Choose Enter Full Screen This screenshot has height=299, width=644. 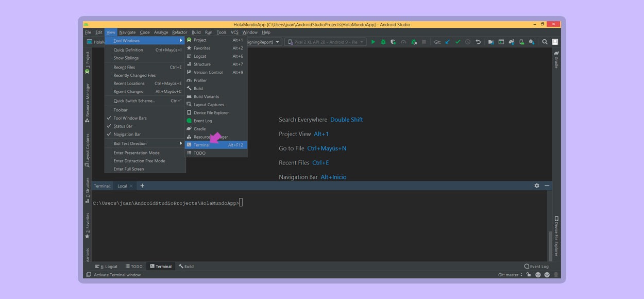click(145, 169)
